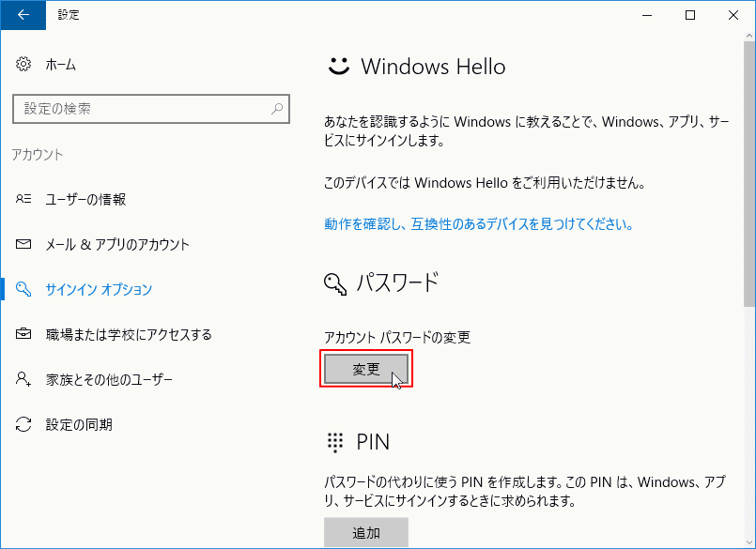Open the compatible devices link
This screenshot has width=756, height=549.
click(478, 224)
